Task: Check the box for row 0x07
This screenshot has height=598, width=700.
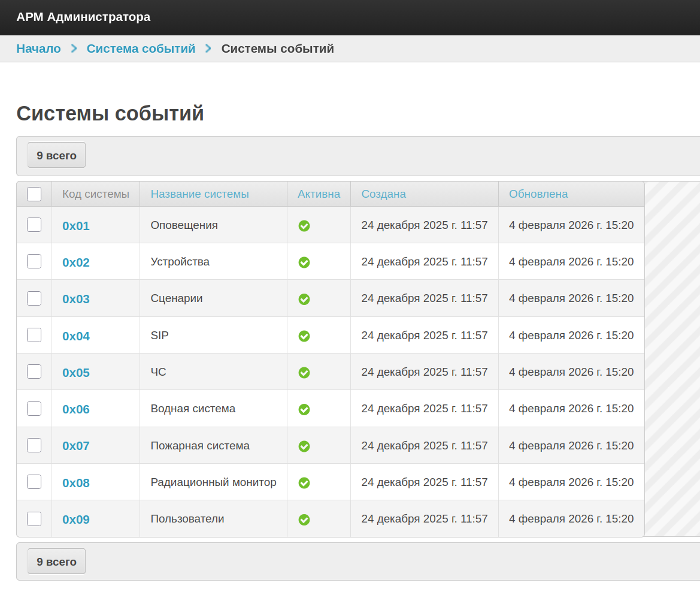Action: point(34,445)
